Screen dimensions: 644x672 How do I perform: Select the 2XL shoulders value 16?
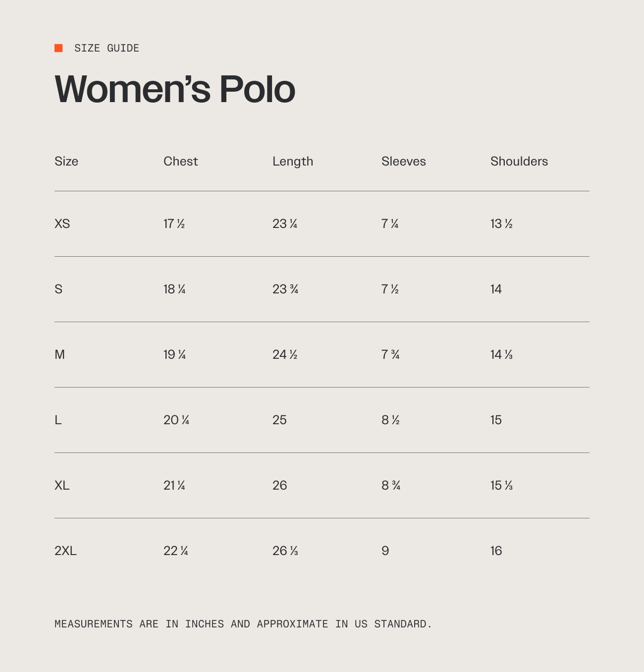[496, 551]
